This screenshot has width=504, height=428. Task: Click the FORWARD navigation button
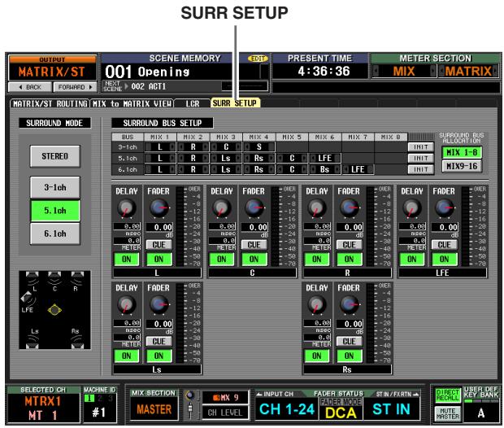[75, 87]
